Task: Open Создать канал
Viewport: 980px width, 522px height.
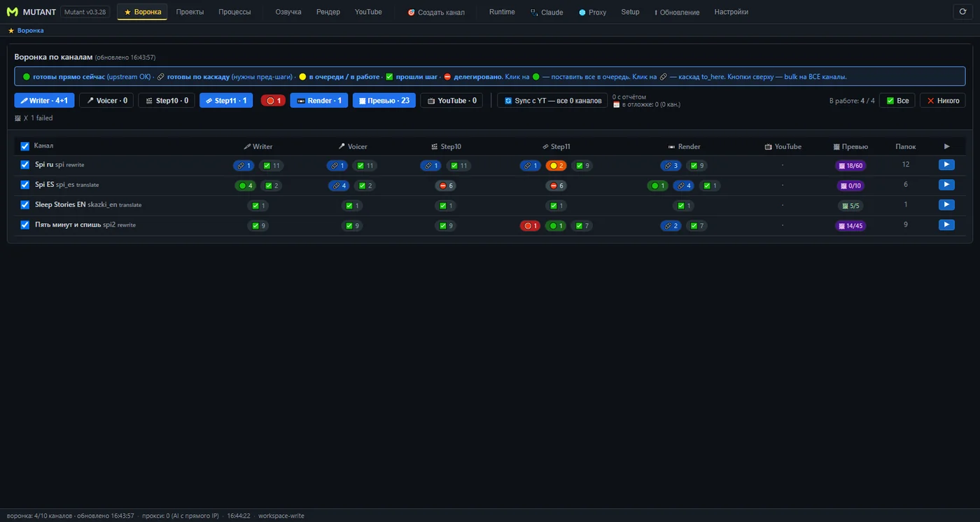Action: 436,12
